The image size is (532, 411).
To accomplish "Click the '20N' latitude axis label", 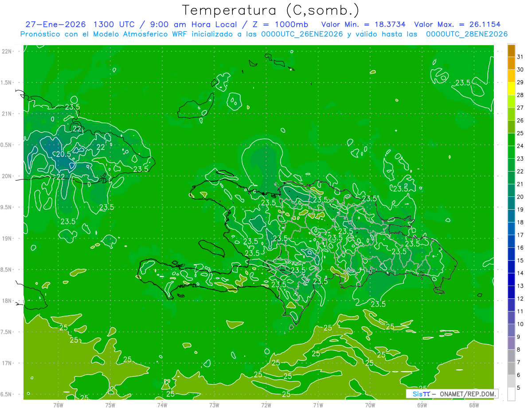I will click(7, 176).
